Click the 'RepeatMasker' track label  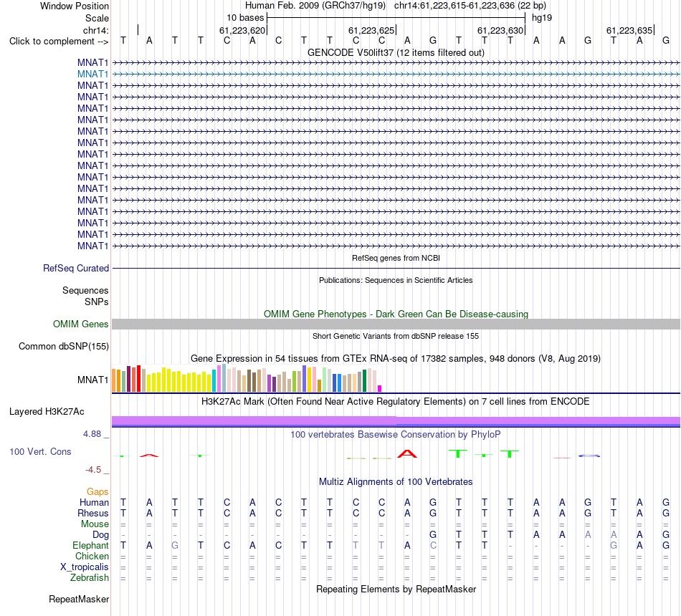tap(79, 600)
